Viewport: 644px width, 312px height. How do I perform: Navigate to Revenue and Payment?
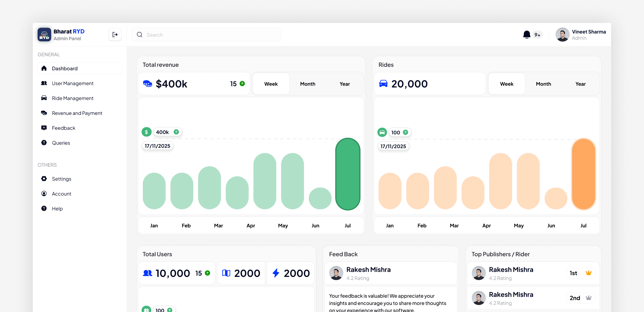click(x=80, y=113)
